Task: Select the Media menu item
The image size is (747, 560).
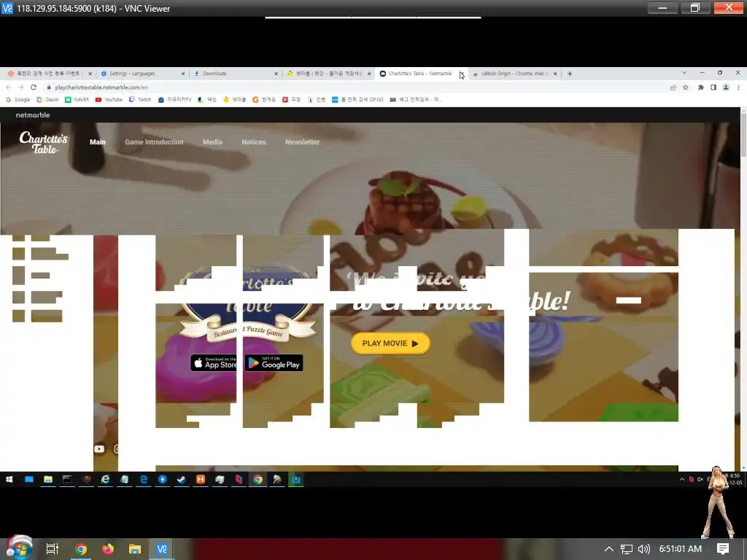Action: tap(212, 142)
